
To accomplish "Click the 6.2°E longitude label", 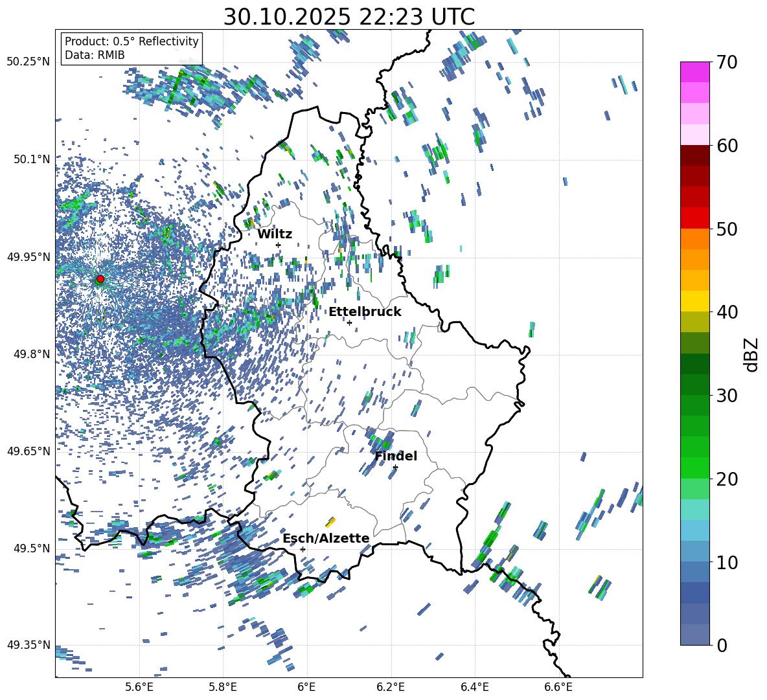I will (391, 687).
